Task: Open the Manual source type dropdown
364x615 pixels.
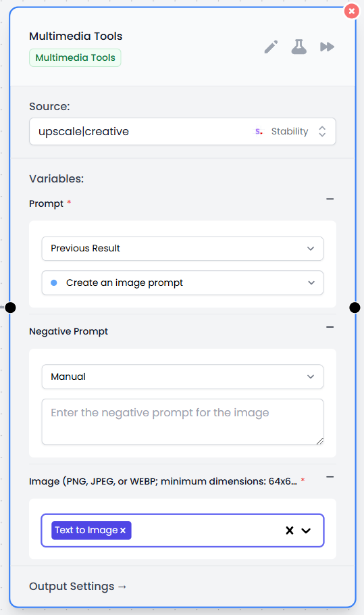Action: point(182,376)
